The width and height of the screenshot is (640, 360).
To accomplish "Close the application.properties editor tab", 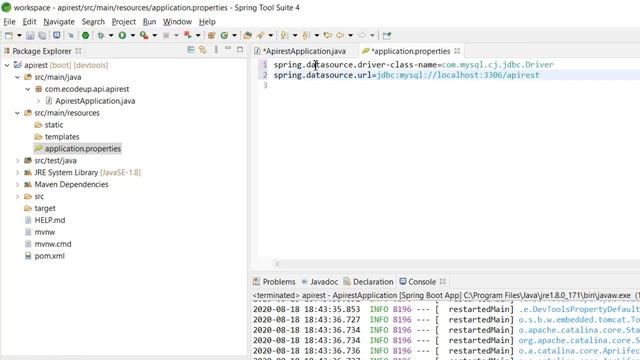I will click(x=457, y=51).
